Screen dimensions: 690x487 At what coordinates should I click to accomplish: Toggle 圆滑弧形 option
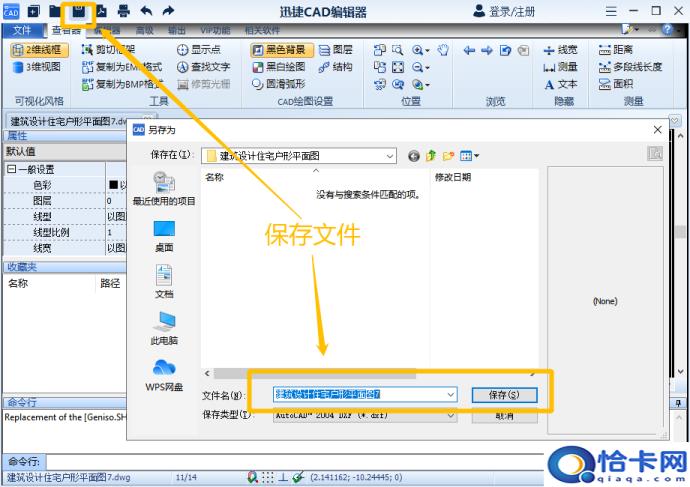coord(279,84)
